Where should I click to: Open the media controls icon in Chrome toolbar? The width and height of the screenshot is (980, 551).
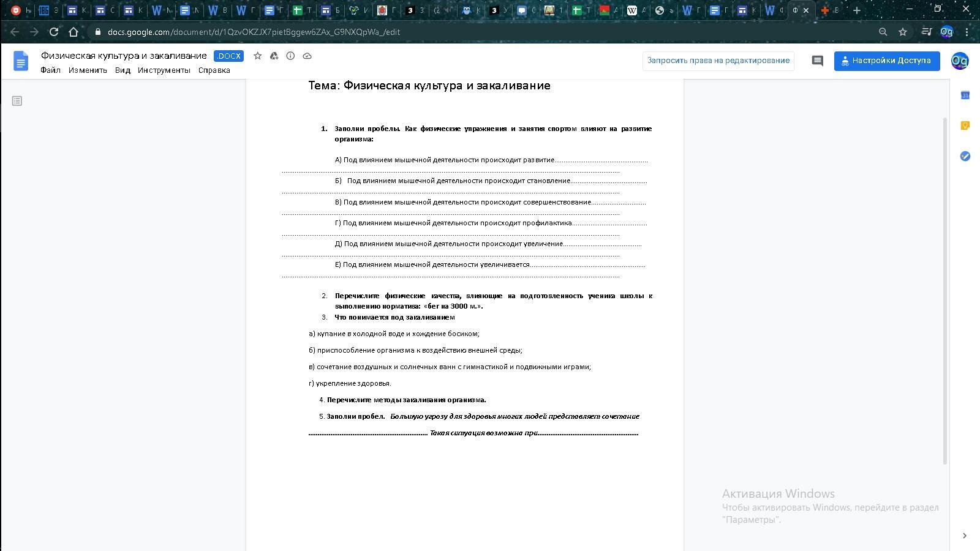[927, 32]
